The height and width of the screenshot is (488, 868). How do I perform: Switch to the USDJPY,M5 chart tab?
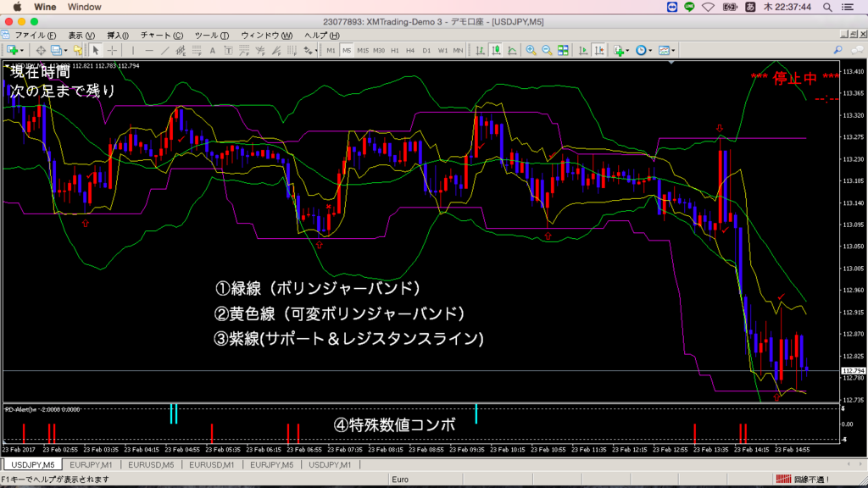point(33,465)
